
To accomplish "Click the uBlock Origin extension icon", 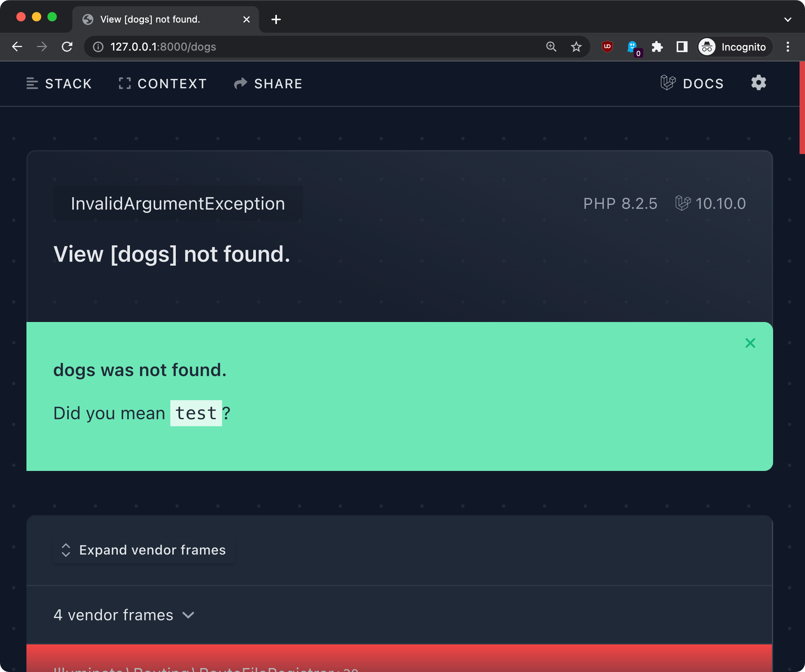I will [607, 47].
